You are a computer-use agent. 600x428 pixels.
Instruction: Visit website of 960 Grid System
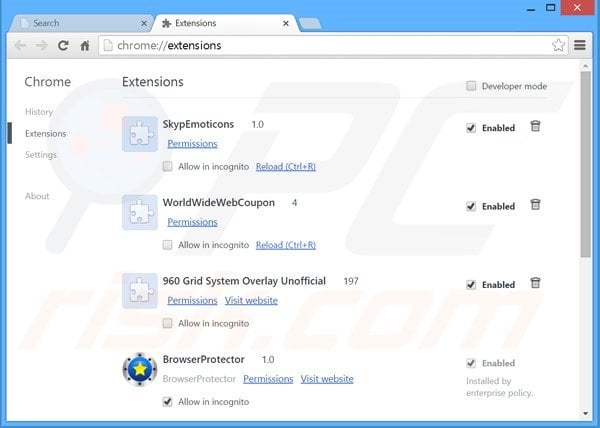click(251, 301)
